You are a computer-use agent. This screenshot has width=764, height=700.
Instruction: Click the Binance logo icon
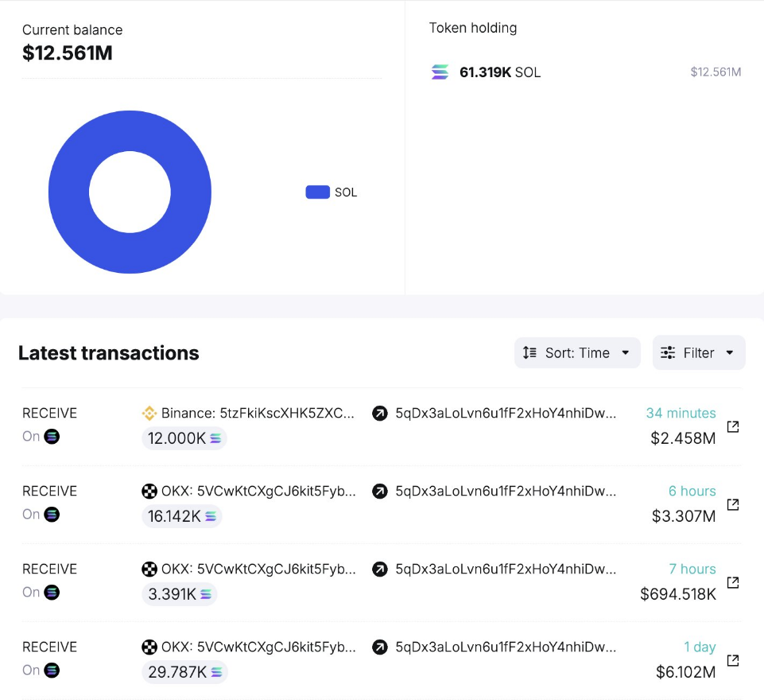[149, 414]
